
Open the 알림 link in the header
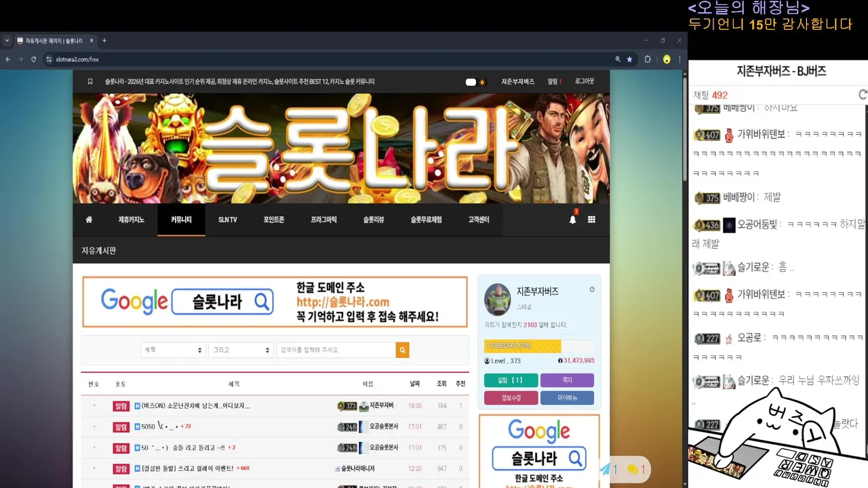coord(554,82)
